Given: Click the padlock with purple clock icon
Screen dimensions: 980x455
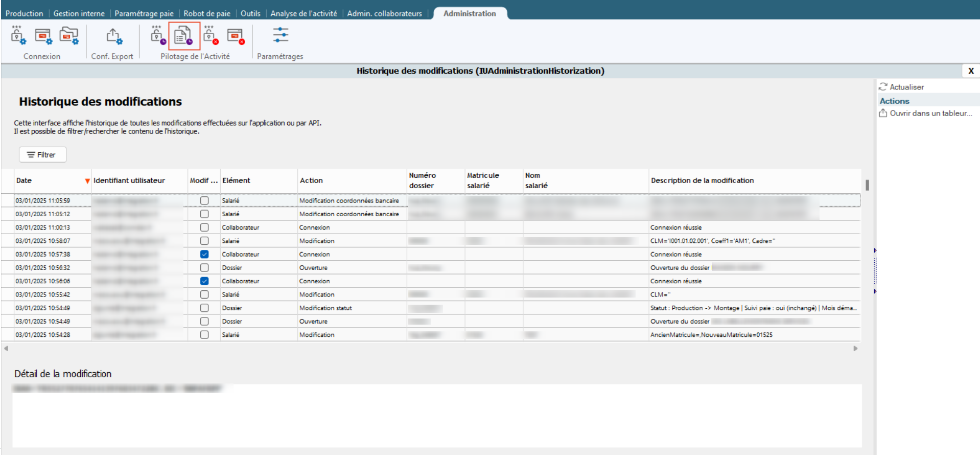Looking at the screenshot, I should click(x=158, y=36).
